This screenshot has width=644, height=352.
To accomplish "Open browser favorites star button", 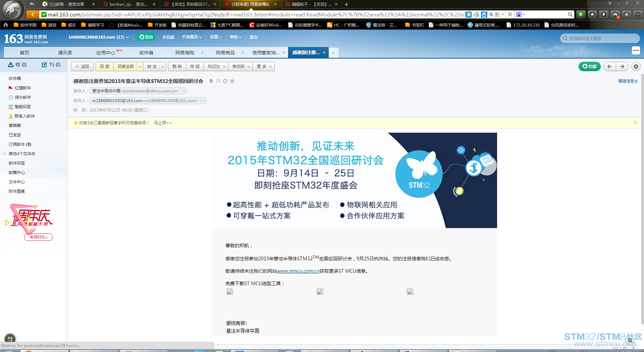I will pyautogui.click(x=592, y=14).
